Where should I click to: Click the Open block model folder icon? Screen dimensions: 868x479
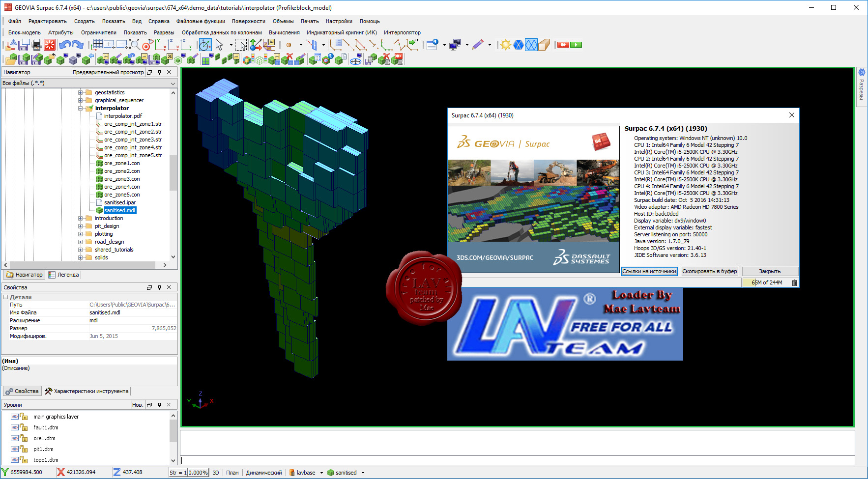[11, 59]
